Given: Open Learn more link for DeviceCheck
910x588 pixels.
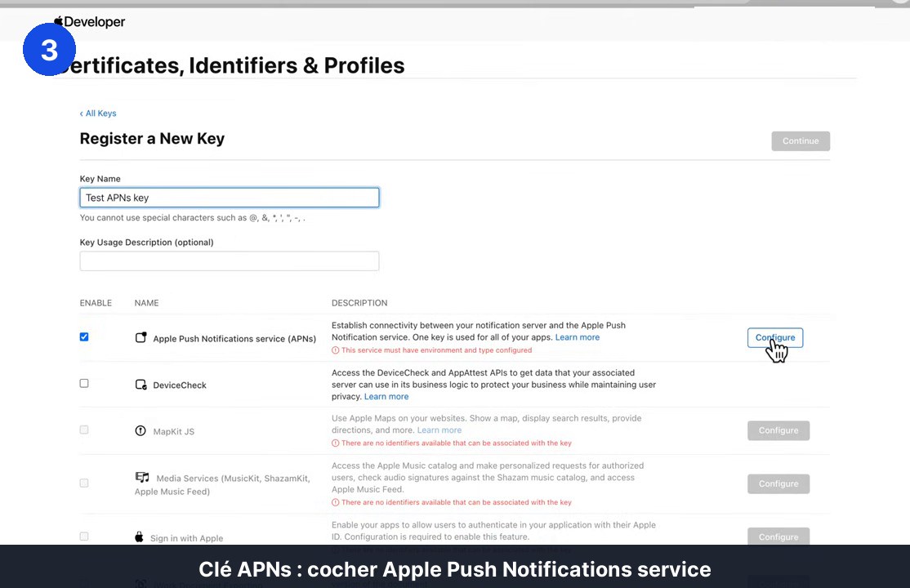Looking at the screenshot, I should click(386, 396).
